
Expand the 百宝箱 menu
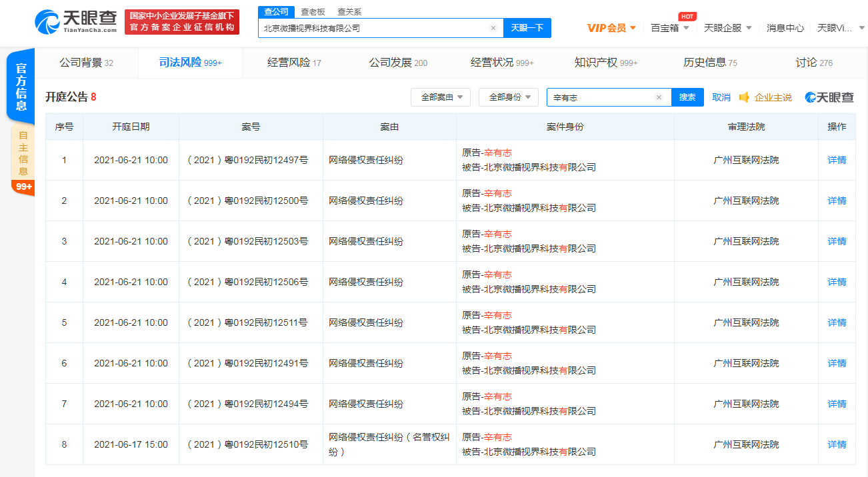pyautogui.click(x=669, y=28)
